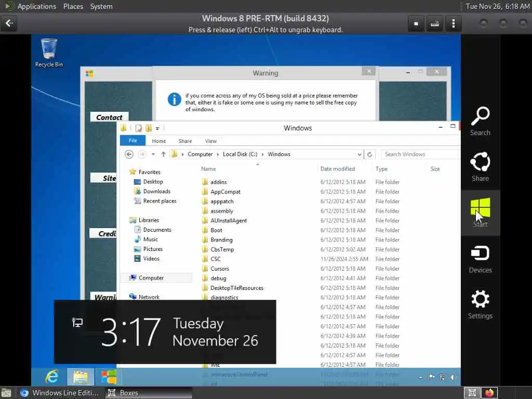Sort by Name column header
532x399 pixels.
point(208,169)
